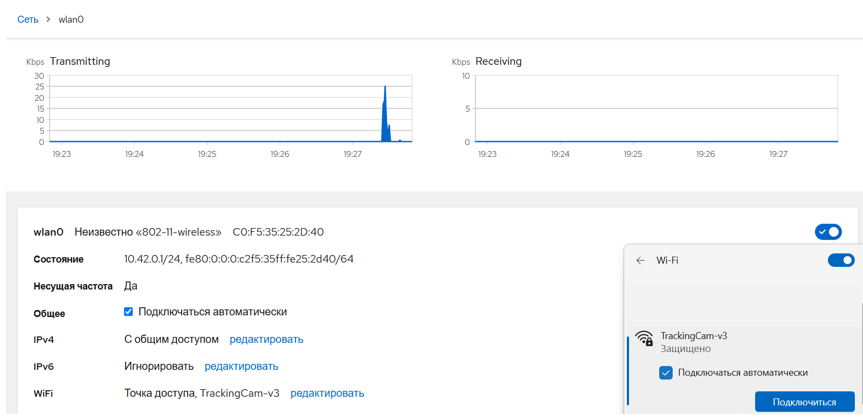Uncheck Подключаться автоматически under TrackingCam-v3 network

666,373
